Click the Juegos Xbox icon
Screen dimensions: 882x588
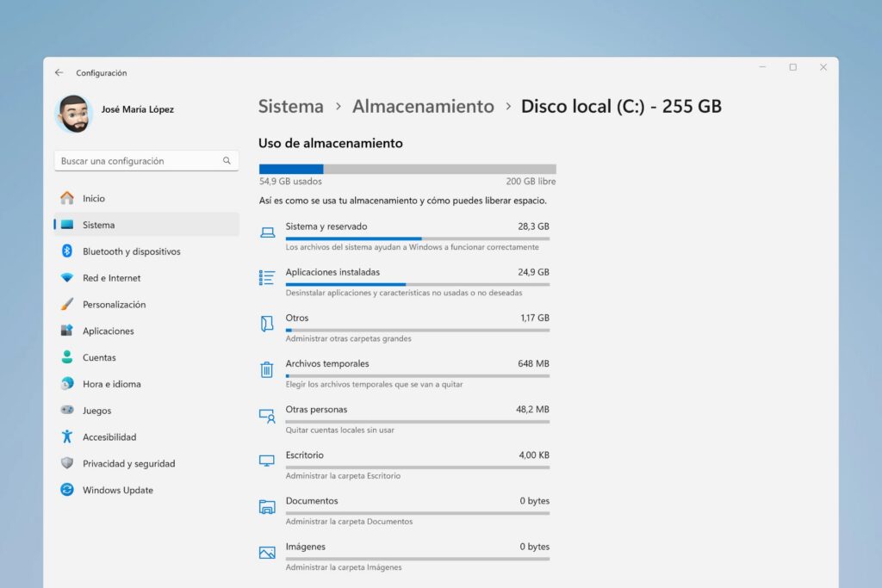coord(68,411)
